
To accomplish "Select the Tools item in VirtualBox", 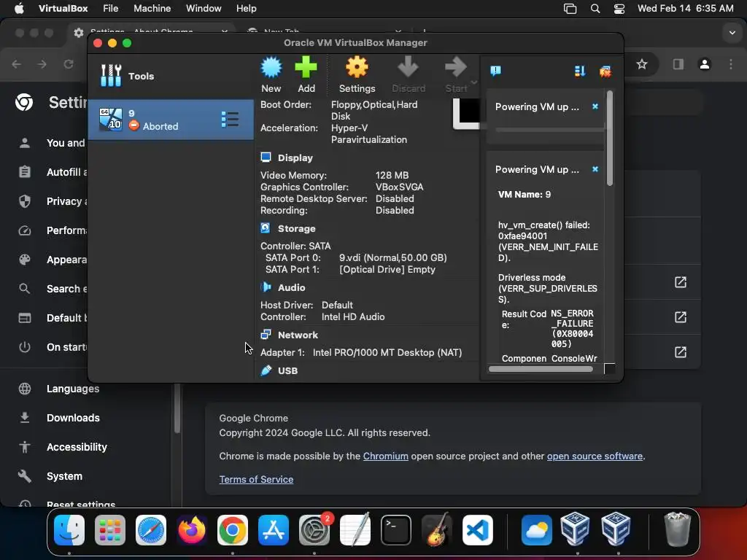I will [171, 76].
